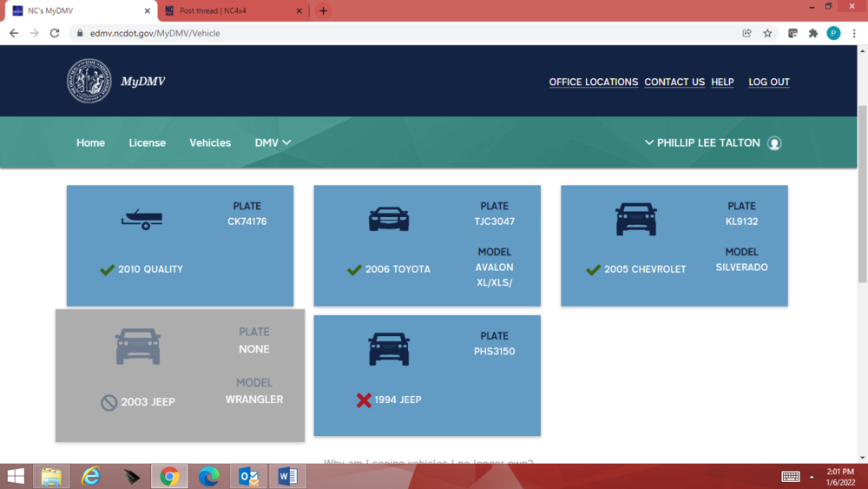Screen dimensions: 868x489
Task: Bookmark this page with the star icon
Action: (767, 33)
